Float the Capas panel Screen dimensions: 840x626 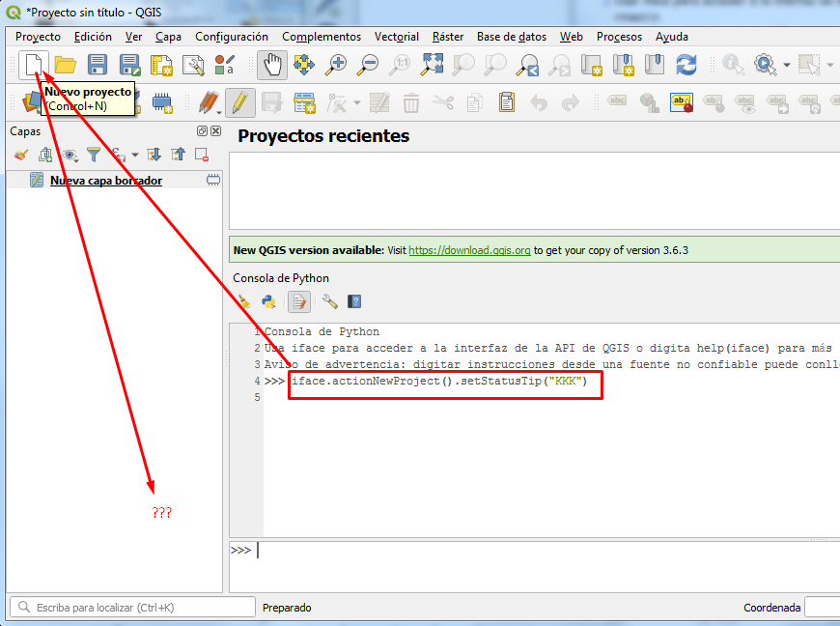[202, 130]
